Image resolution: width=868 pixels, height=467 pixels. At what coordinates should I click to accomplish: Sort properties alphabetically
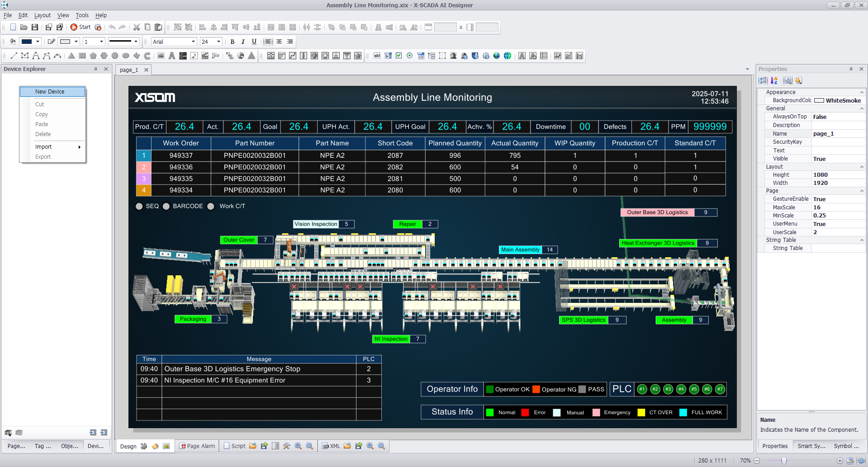(x=774, y=80)
